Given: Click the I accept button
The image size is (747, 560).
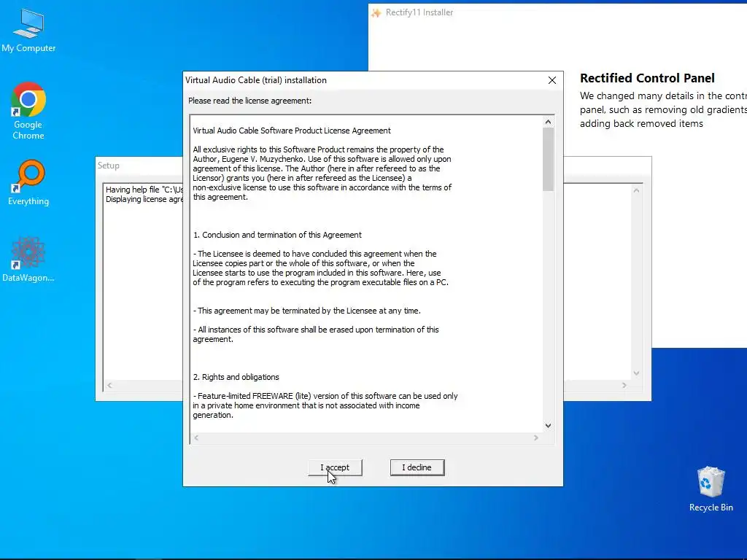Looking at the screenshot, I should [x=335, y=467].
